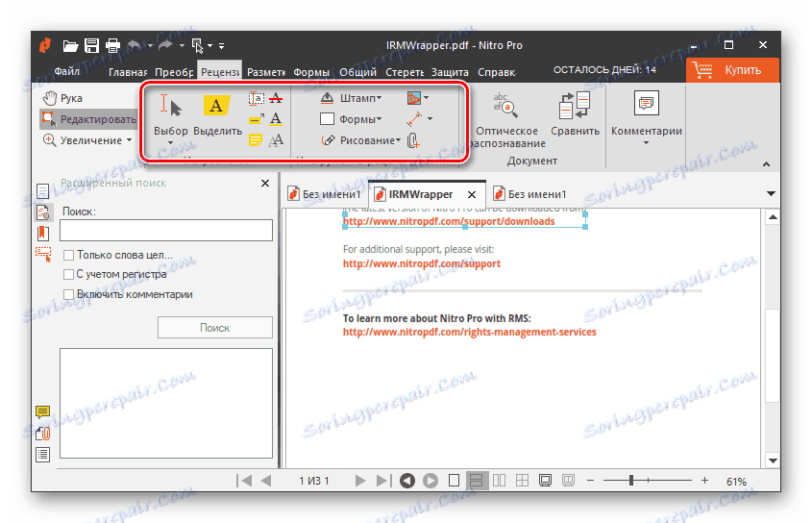Activate the Hand (Рука) tool
Screen dimensions: 812x523
tap(63, 98)
